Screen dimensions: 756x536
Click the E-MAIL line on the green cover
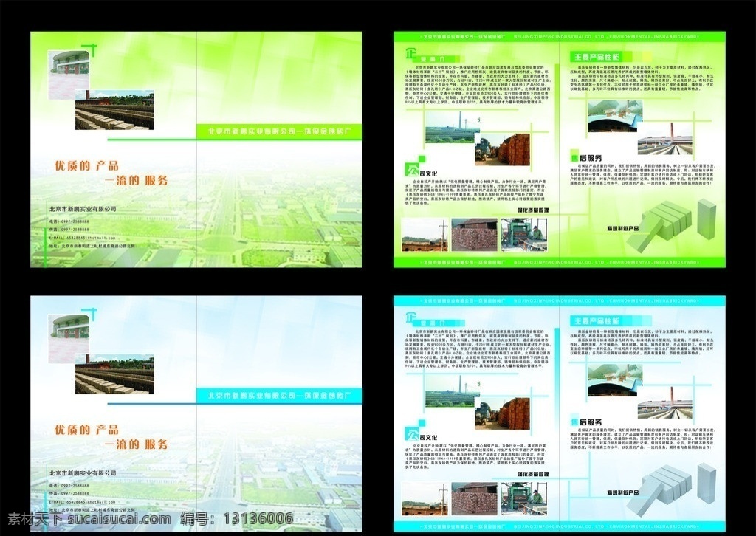pyautogui.click(x=83, y=238)
